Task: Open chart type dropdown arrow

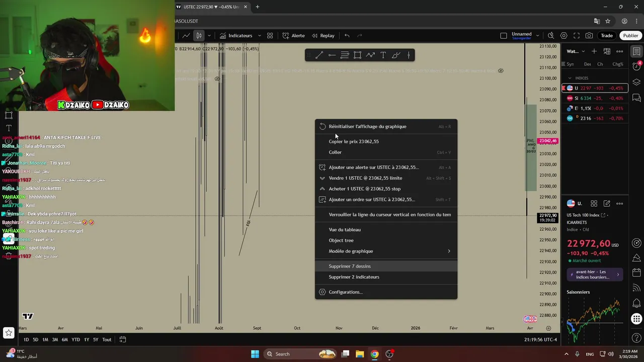Action: [x=209, y=36]
